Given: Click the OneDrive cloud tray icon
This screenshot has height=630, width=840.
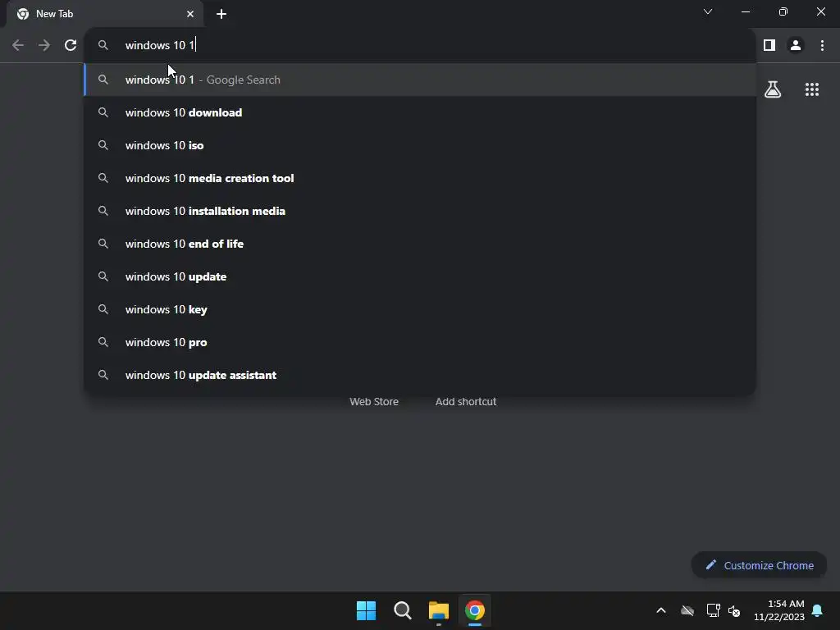Looking at the screenshot, I should (x=687, y=610).
